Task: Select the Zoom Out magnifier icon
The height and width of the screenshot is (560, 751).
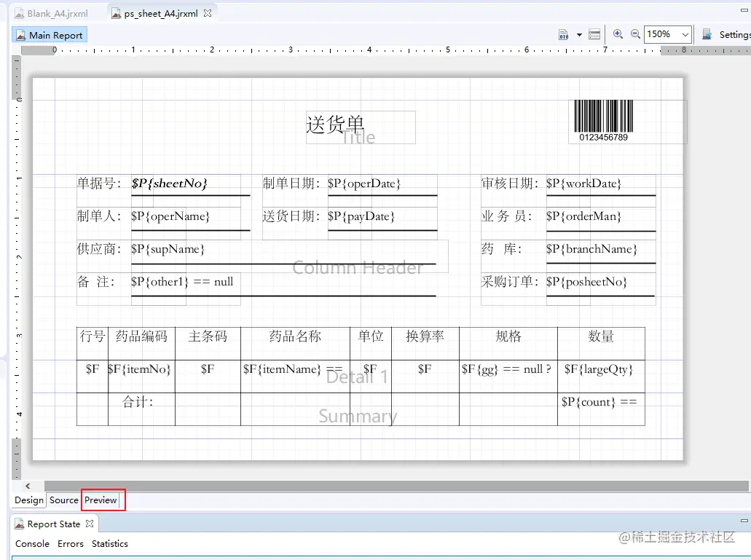Action: 634,33
